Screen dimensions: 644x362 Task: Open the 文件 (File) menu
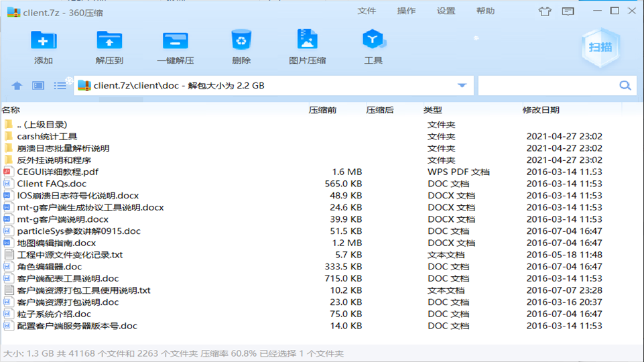(367, 11)
